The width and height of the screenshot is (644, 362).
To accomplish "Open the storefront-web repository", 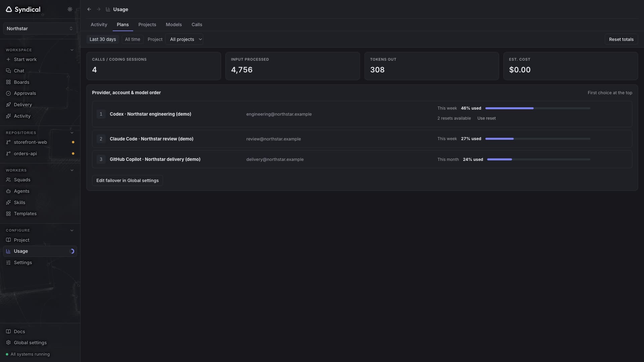I will click(x=40, y=142).
